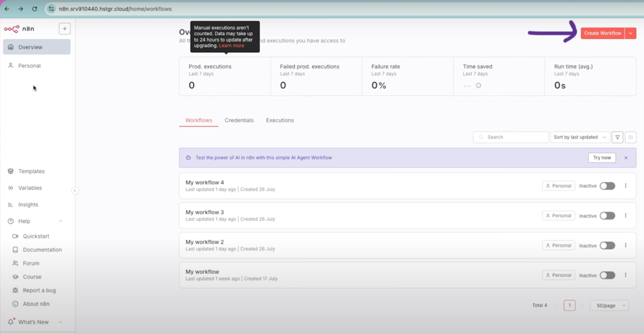Reload the page with the refresh icon
Image resolution: width=644 pixels, height=334 pixels.
[x=35, y=9]
